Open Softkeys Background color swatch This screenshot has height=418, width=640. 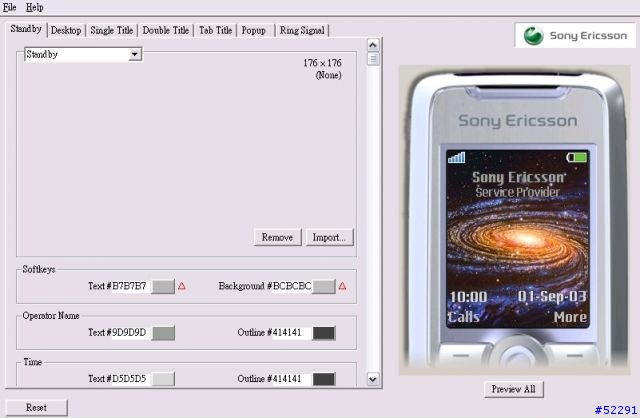pyautogui.click(x=324, y=286)
